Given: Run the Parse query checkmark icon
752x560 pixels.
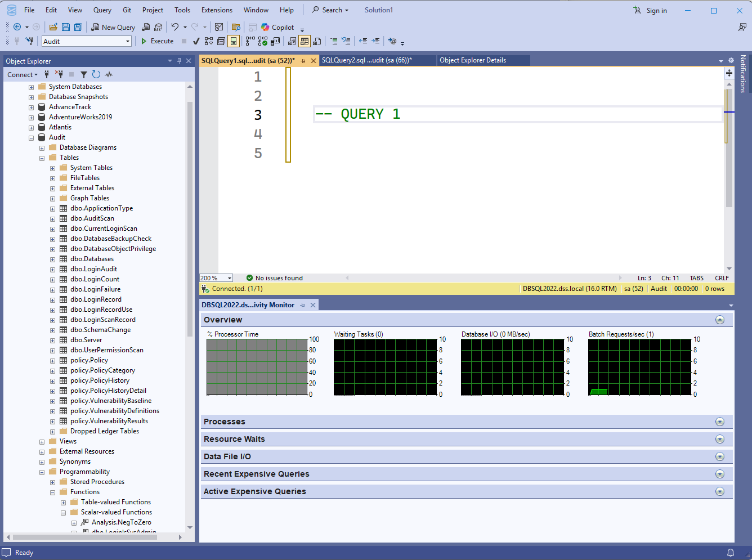Looking at the screenshot, I should 195,41.
